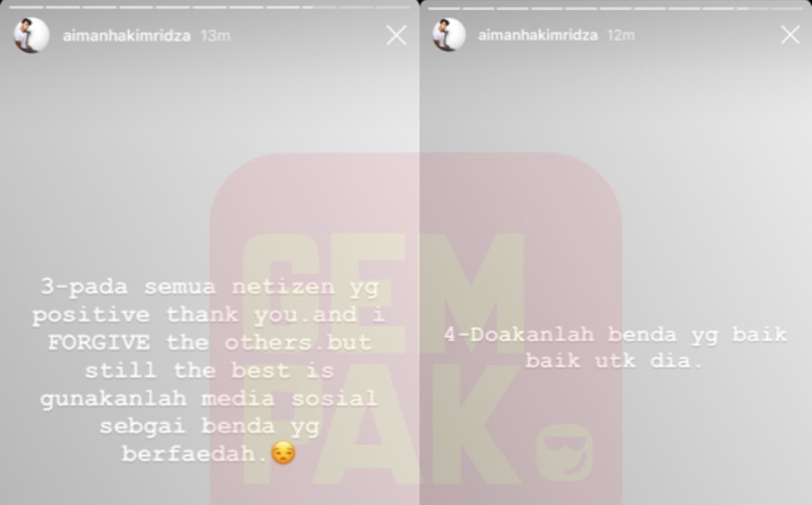The height and width of the screenshot is (505, 812).
Task: Click the "gunakanlah media sosial" text line
Action: click(x=208, y=399)
